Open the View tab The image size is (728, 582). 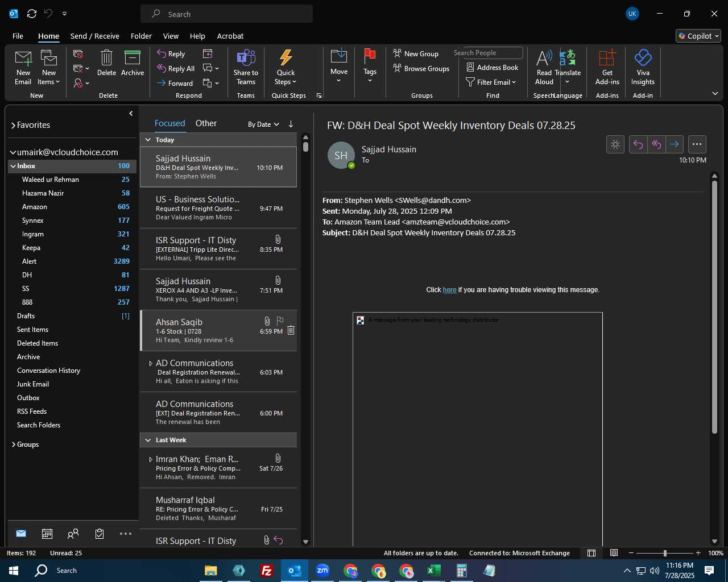point(171,36)
